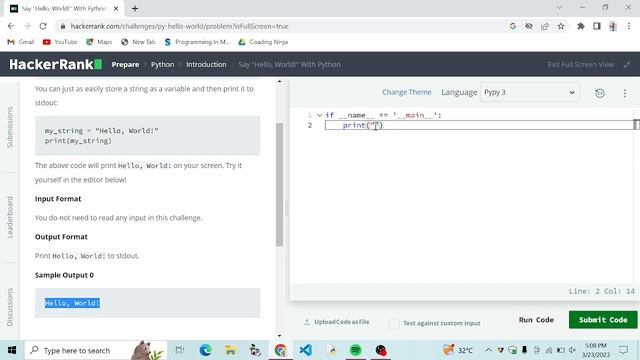The width and height of the screenshot is (640, 360).
Task: Collapse code fold arrow on line 1
Action: tap(320, 116)
